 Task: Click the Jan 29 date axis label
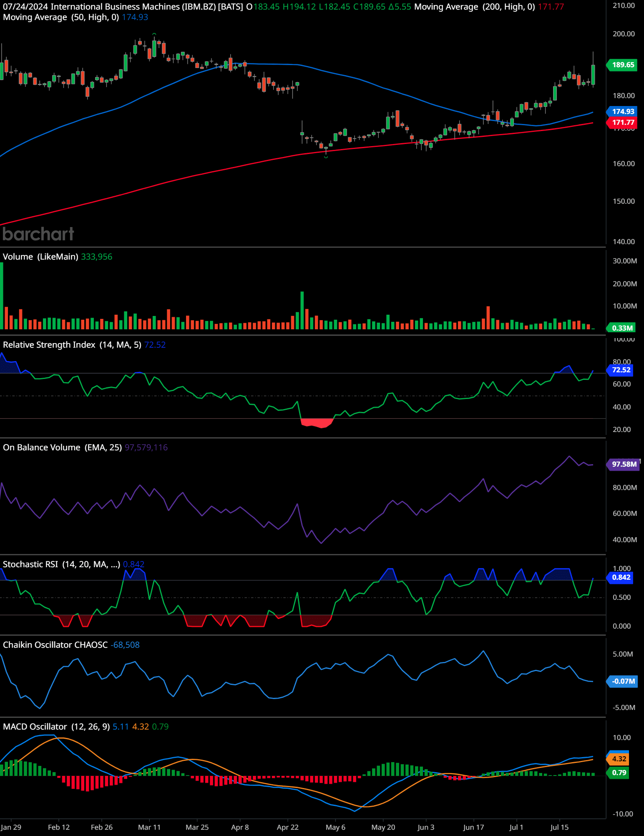click(x=11, y=827)
